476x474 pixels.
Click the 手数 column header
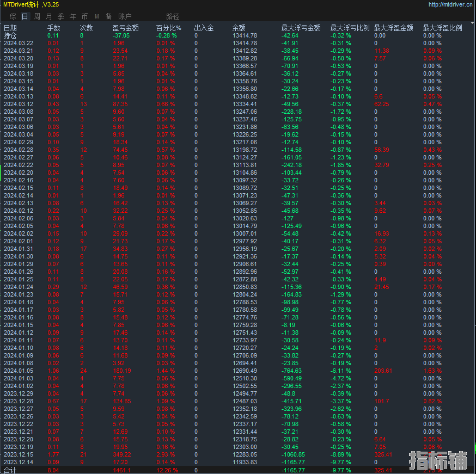pos(54,28)
